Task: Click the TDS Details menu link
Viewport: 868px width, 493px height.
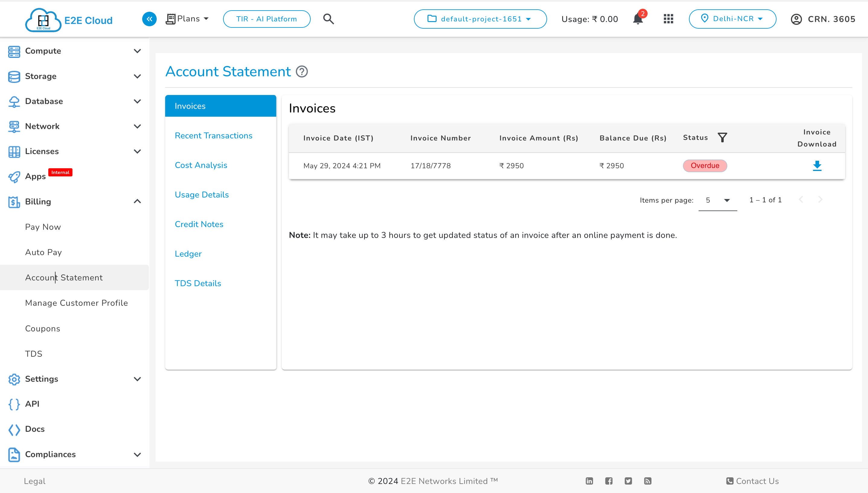Action: 198,283
